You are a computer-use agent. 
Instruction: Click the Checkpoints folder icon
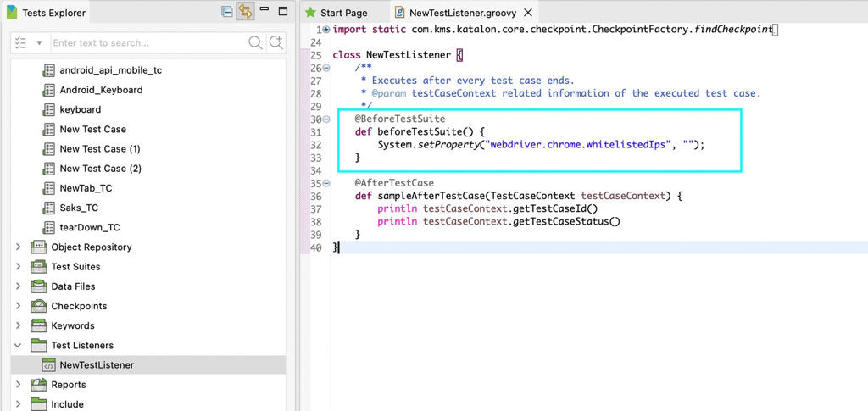[38, 306]
